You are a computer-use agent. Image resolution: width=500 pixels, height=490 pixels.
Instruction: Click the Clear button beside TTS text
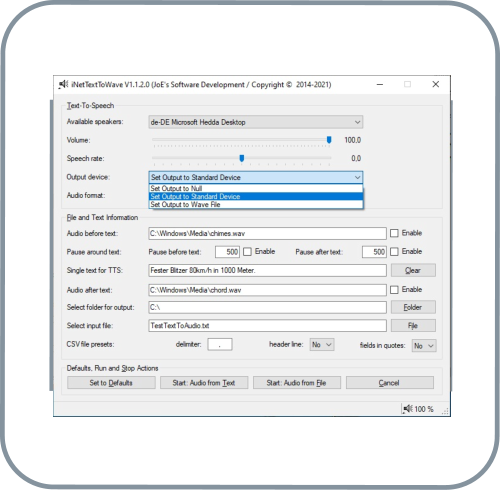pos(413,270)
